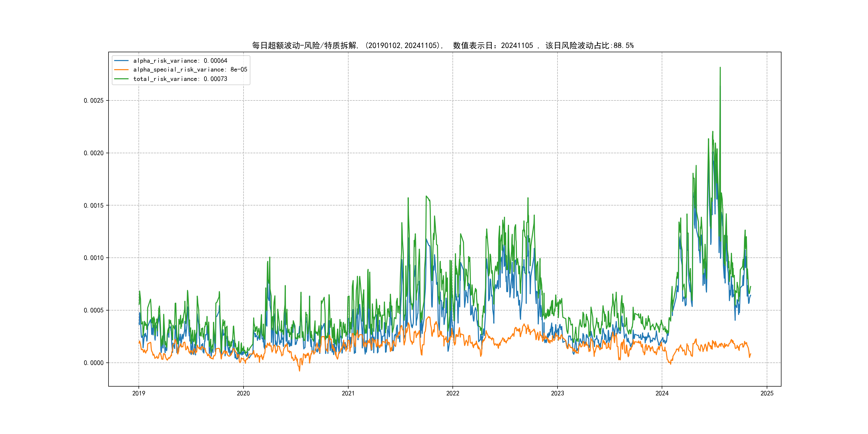The width and height of the screenshot is (868, 434).
Task: Click the 0.0000 y-axis tick label
Action: pyautogui.click(x=94, y=363)
